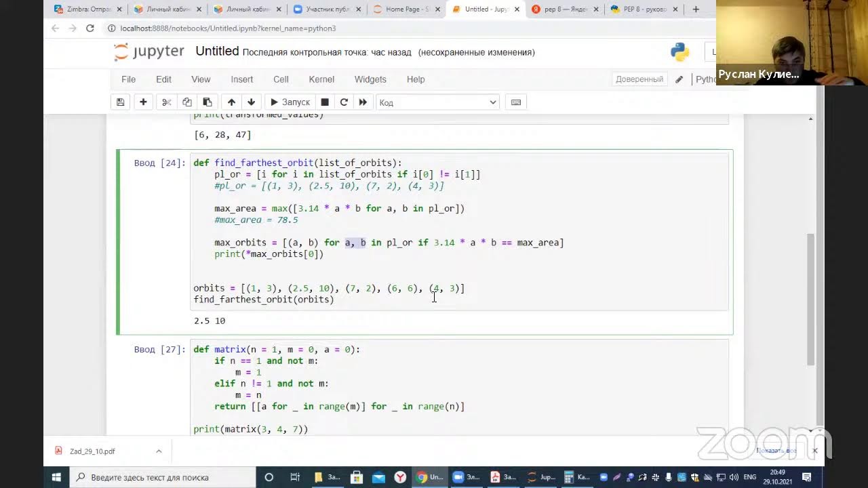Go forward with browser forward arrow
This screenshot has height=488, width=868.
point(73,28)
